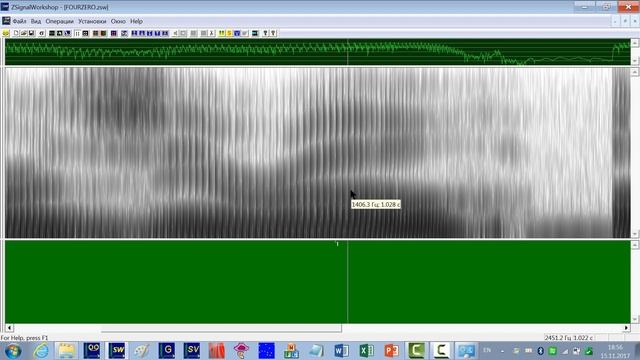Click the status bar reading '2451.2 Гц 1.022 с'

[x=568, y=338]
